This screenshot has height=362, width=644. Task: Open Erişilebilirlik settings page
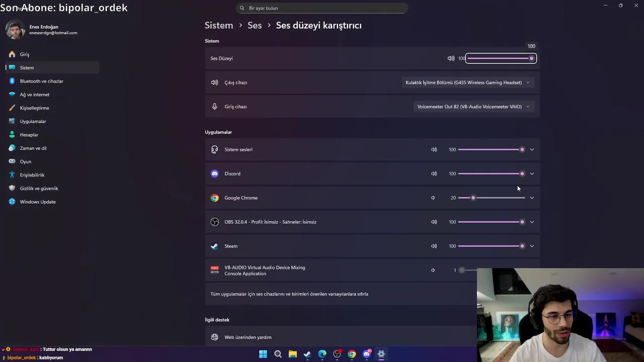52,175
